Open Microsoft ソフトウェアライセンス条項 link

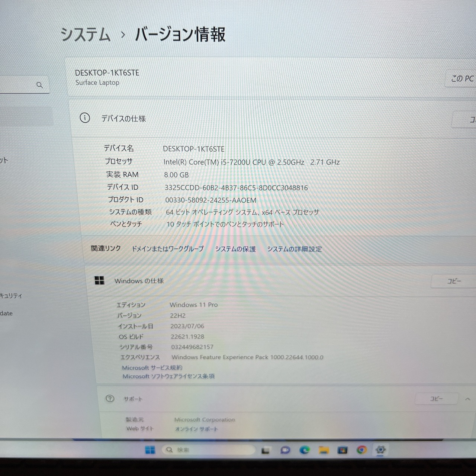pos(168,376)
